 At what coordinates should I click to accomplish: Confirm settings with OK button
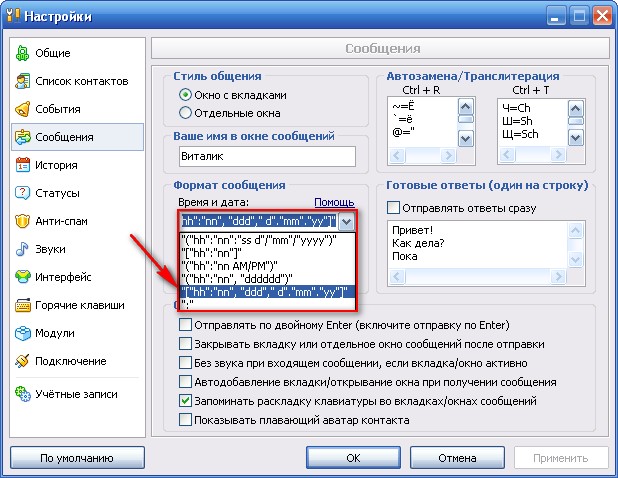tap(353, 458)
